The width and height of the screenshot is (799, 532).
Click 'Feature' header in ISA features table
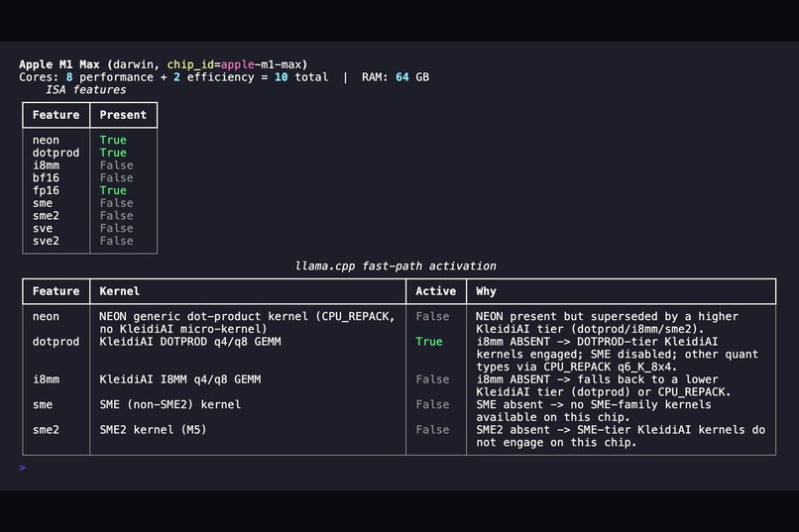(57, 115)
